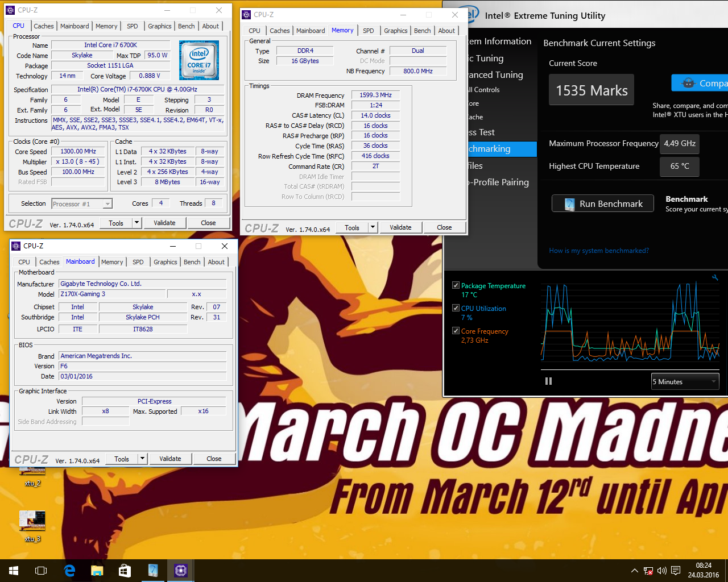The height and width of the screenshot is (582, 728).
Task: Click the CPU-Z app icon in the Memory window title bar
Action: point(246,15)
